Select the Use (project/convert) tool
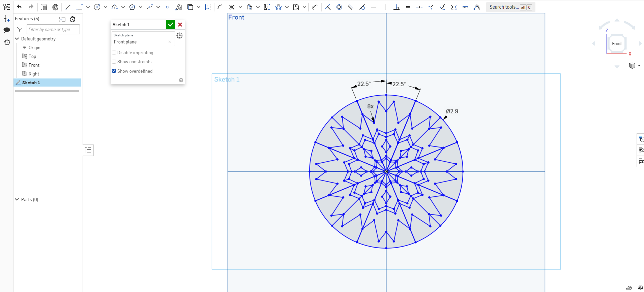 click(x=190, y=7)
